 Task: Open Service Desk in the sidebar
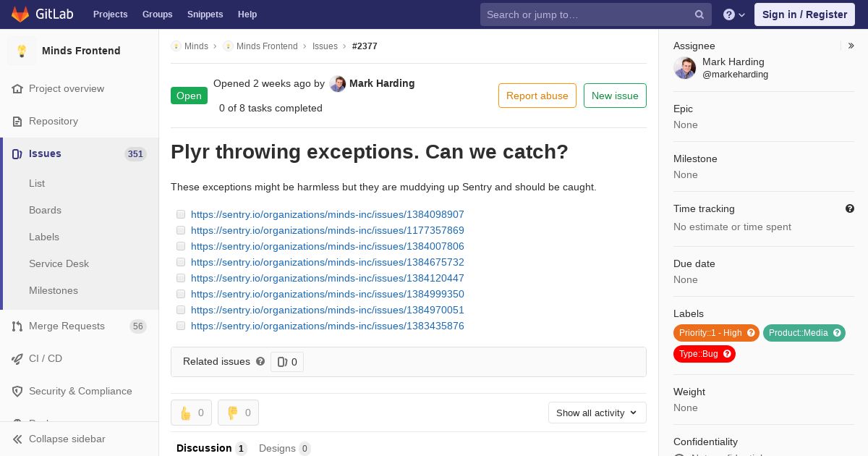(59, 264)
